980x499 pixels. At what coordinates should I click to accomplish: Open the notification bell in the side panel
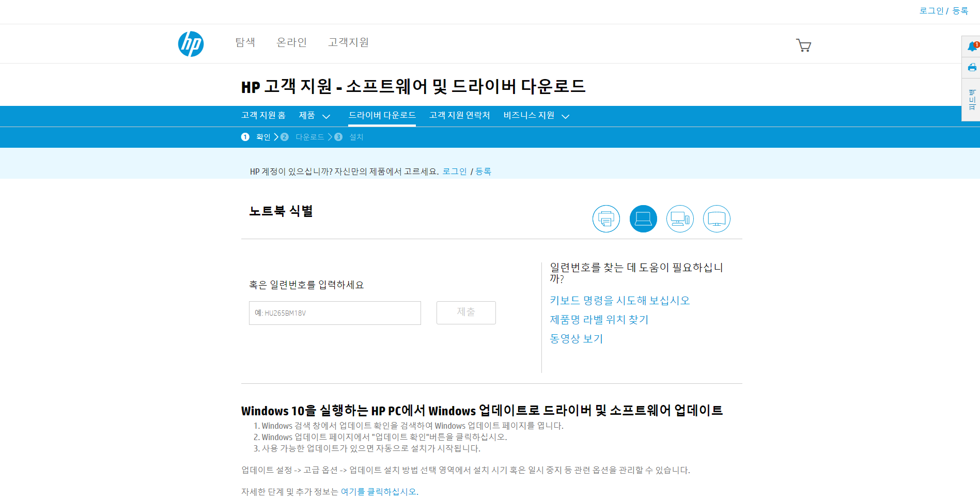[972, 46]
